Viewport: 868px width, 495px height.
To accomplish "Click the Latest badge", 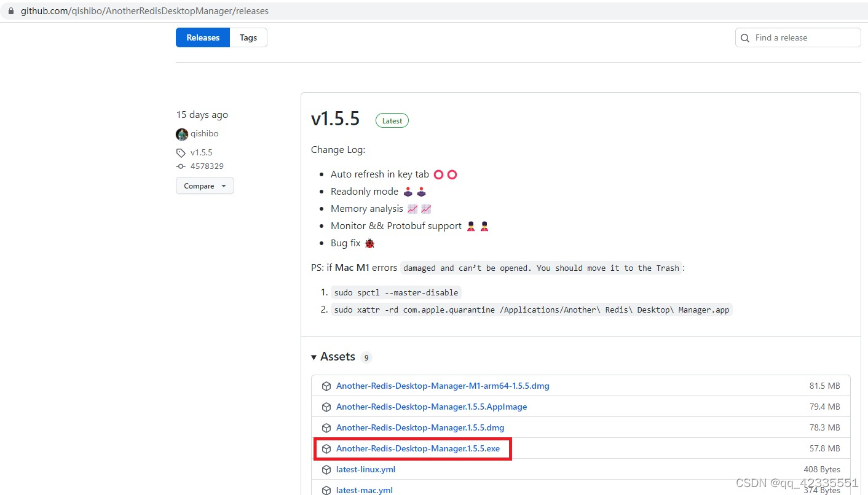I will pyautogui.click(x=392, y=121).
